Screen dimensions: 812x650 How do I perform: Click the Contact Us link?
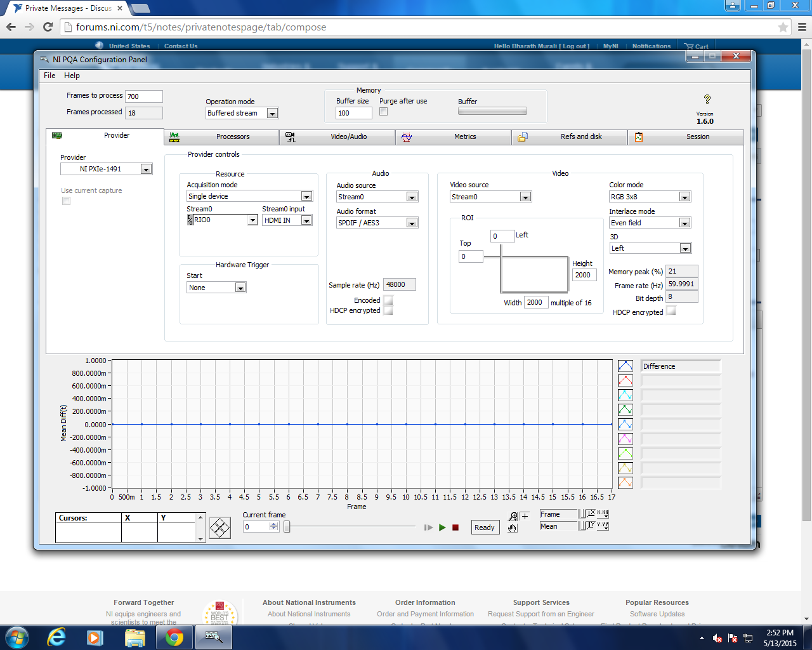[181, 46]
